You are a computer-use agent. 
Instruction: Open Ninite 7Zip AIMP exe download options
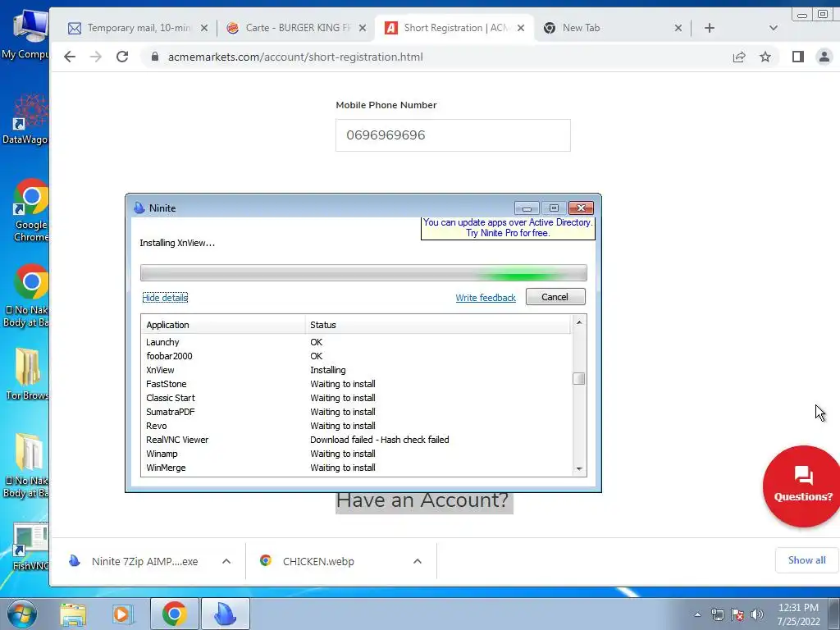(x=226, y=561)
